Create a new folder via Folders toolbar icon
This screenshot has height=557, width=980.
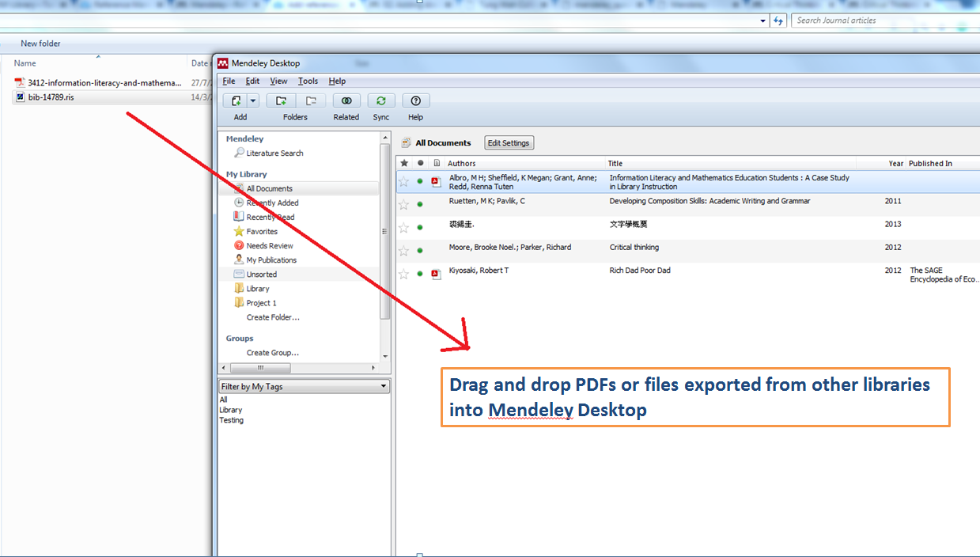pyautogui.click(x=281, y=100)
